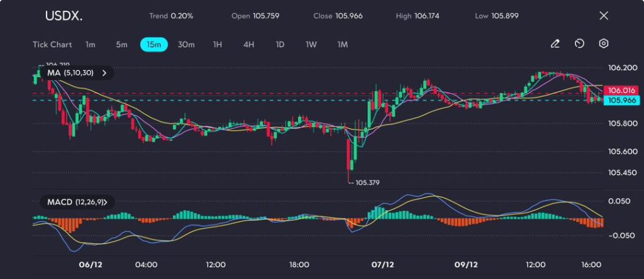The image size is (644, 279).
Task: Open the indicators icon beside the pencil
Action: pyautogui.click(x=579, y=44)
